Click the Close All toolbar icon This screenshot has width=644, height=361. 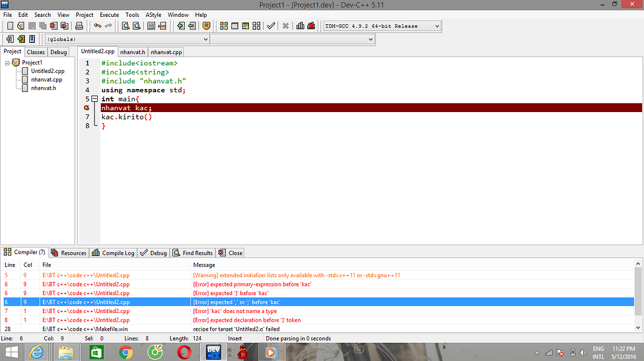[65, 26]
